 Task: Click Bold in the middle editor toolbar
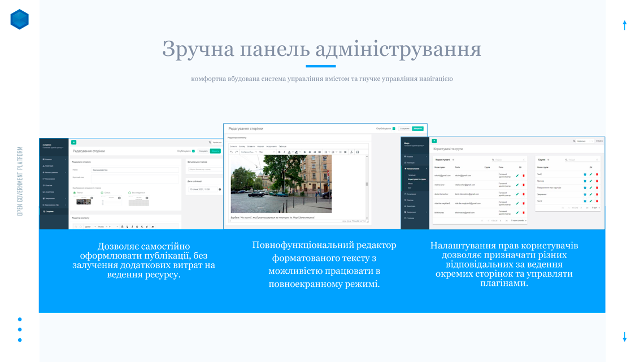[x=279, y=152]
